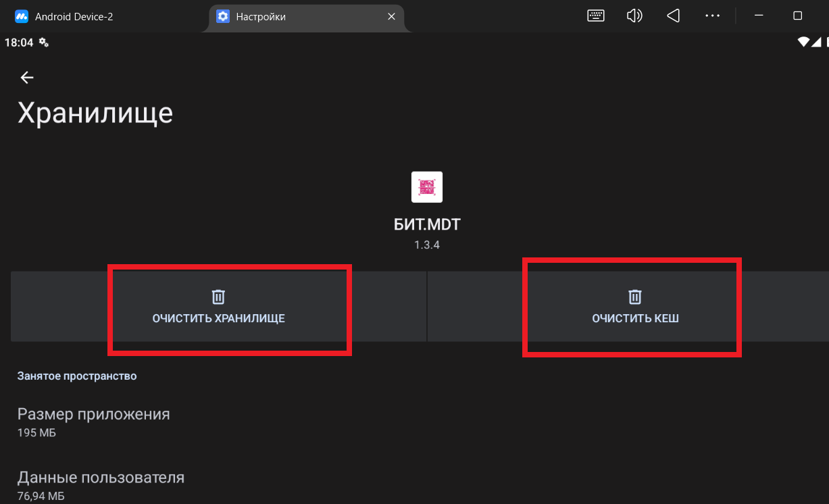Maximize the emulator window
Screen dimensions: 829x504
click(797, 16)
